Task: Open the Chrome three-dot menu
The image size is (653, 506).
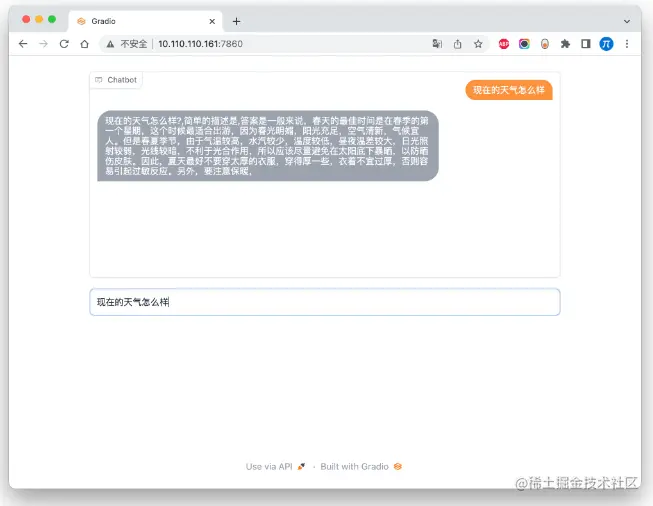Action: 627,44
